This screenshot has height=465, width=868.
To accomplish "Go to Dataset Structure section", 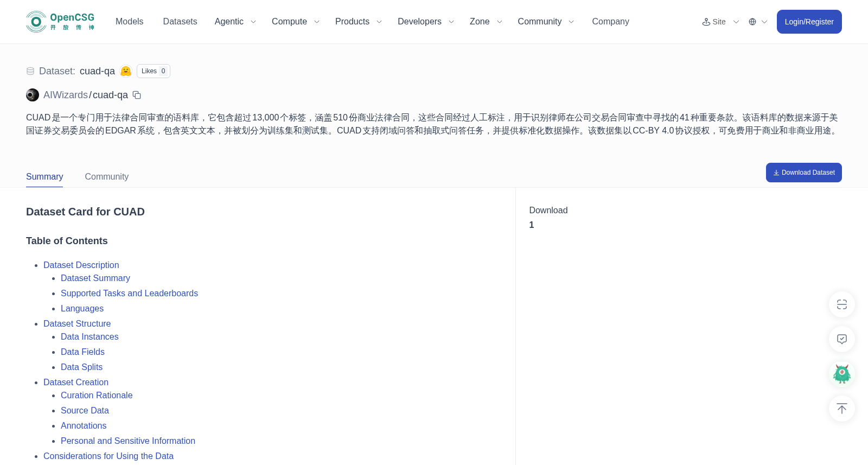I will click(x=77, y=323).
